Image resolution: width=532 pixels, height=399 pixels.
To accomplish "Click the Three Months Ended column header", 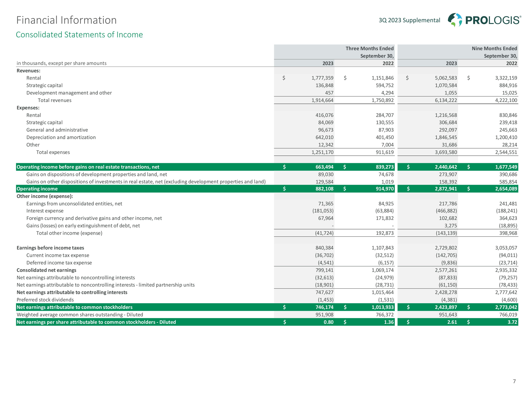I will pos(369,49).
